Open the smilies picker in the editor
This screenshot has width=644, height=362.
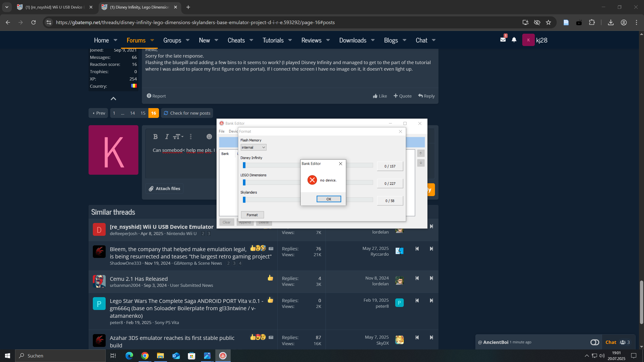pyautogui.click(x=209, y=137)
